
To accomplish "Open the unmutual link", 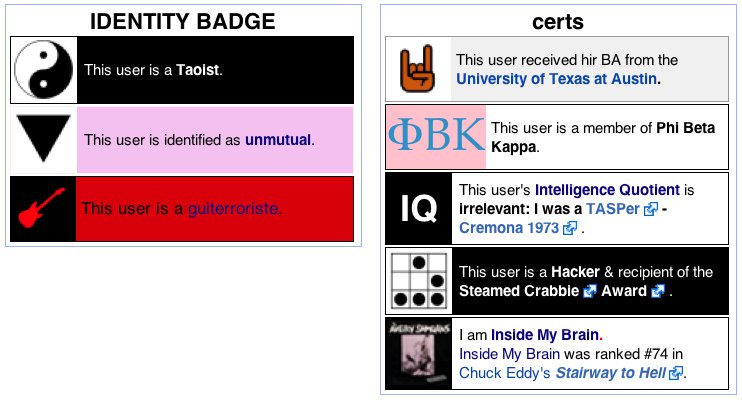I will coord(278,140).
